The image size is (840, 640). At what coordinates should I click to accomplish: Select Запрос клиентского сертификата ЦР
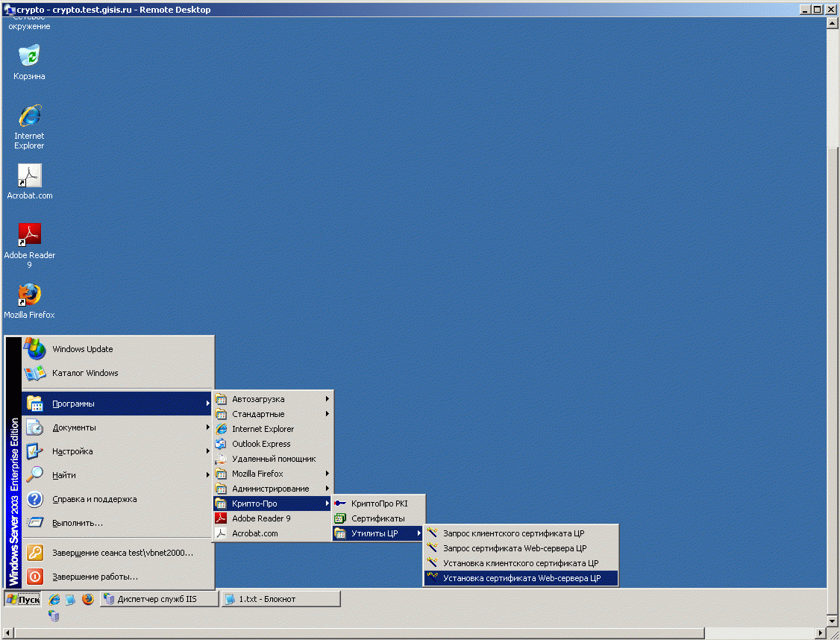click(521, 533)
